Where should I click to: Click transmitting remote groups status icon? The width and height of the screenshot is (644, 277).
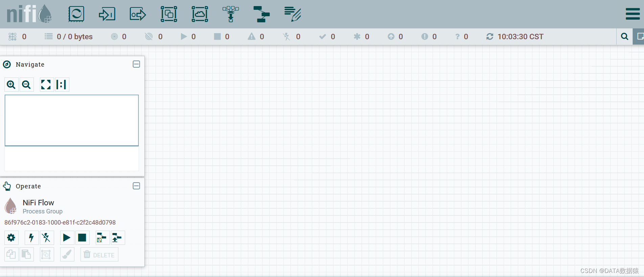115,37
